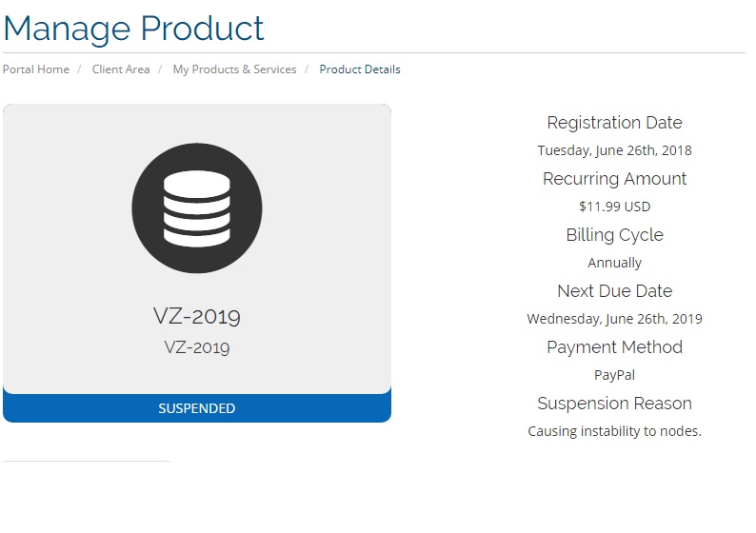756x533 pixels.
Task: Open Client Area breadcrumb link
Action: (121, 69)
